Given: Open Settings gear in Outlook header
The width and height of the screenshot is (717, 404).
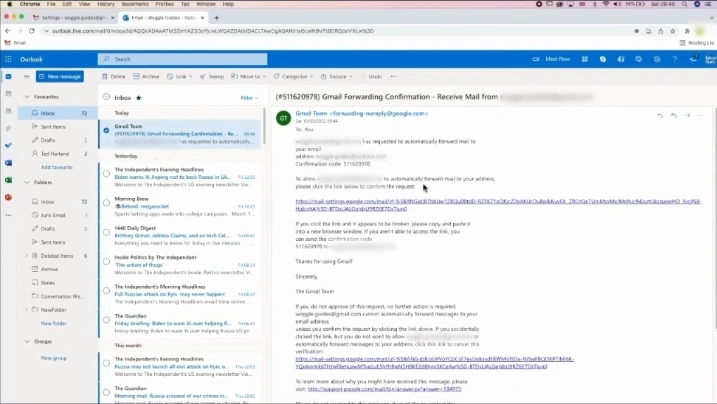Looking at the screenshot, I should (657, 59).
